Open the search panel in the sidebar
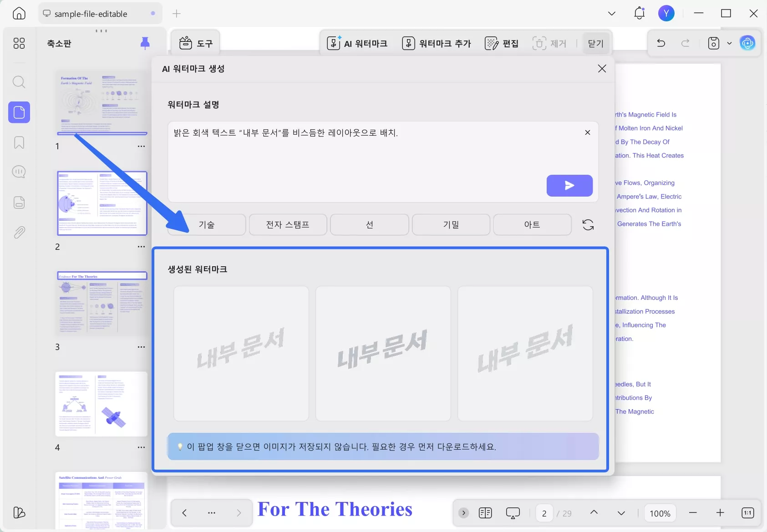Image resolution: width=767 pixels, height=532 pixels. [x=19, y=82]
